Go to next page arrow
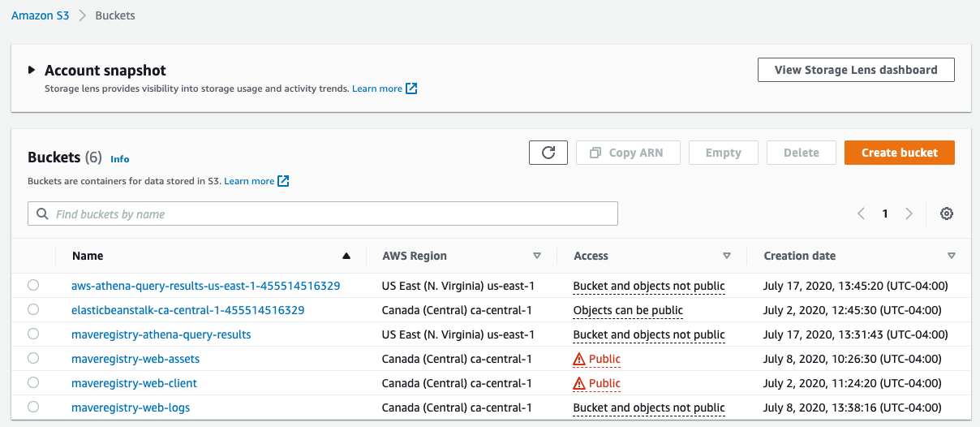This screenshot has height=427, width=980. tap(909, 213)
